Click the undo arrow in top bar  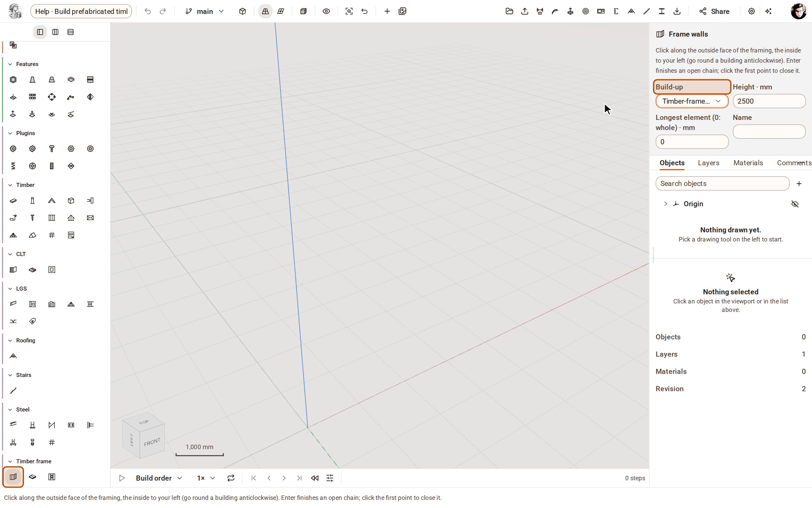point(148,11)
